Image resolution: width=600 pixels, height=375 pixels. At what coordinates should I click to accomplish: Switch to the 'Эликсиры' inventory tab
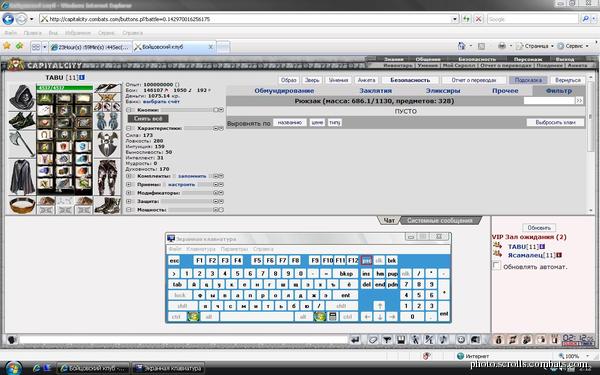tap(443, 91)
